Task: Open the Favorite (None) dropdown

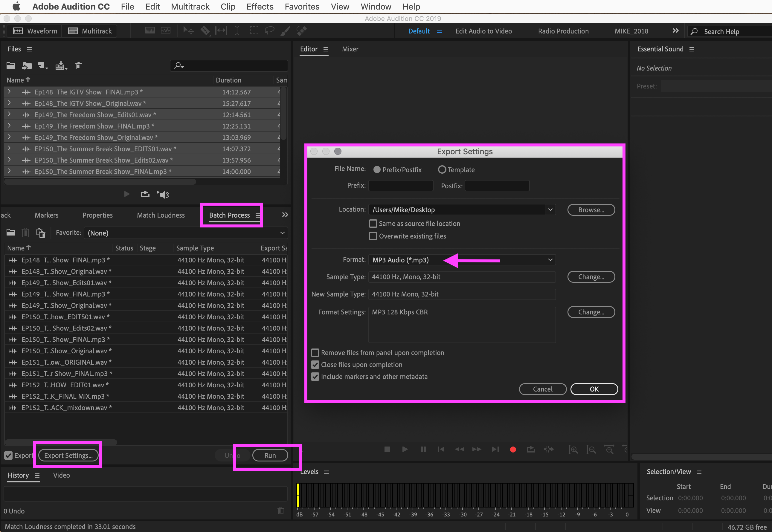Action: click(x=186, y=233)
